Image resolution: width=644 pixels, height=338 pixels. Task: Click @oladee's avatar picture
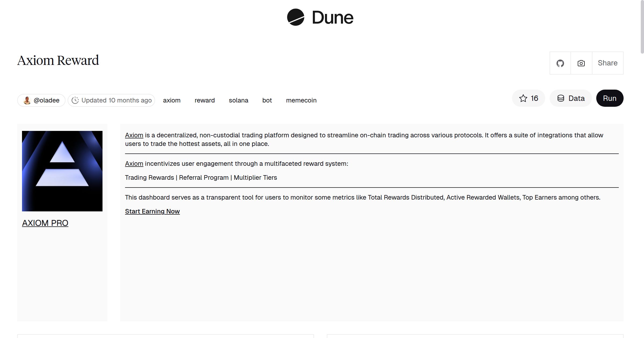click(x=27, y=100)
